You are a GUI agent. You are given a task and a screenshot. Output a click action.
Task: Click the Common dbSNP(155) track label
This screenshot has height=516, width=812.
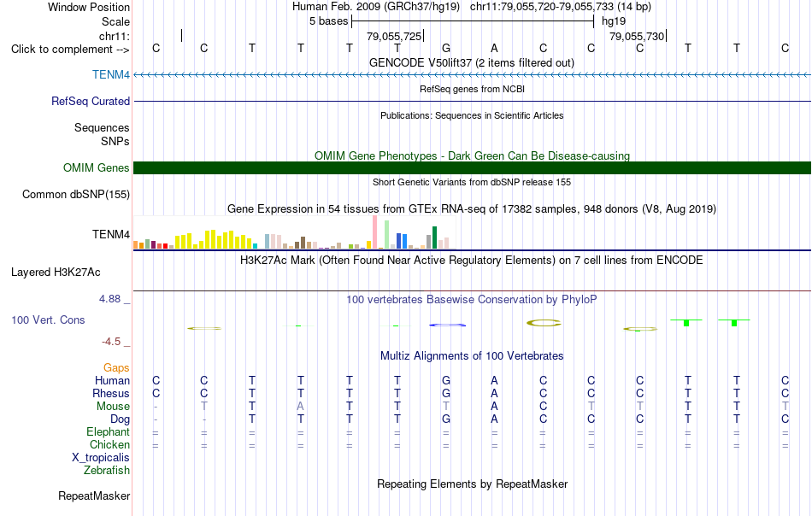point(76,195)
